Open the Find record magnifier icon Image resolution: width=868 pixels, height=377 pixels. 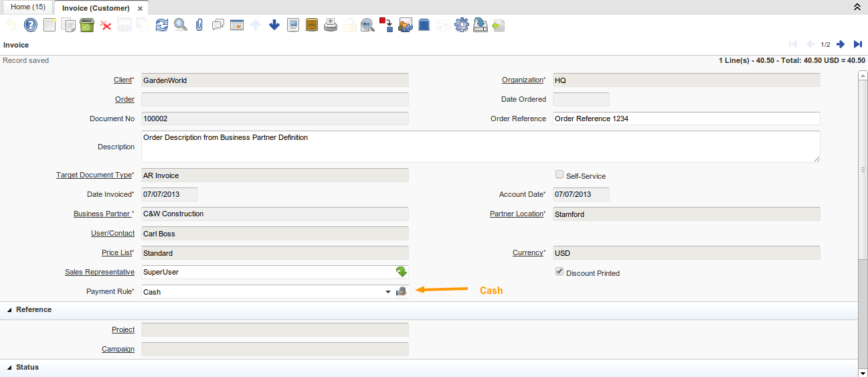pos(180,25)
